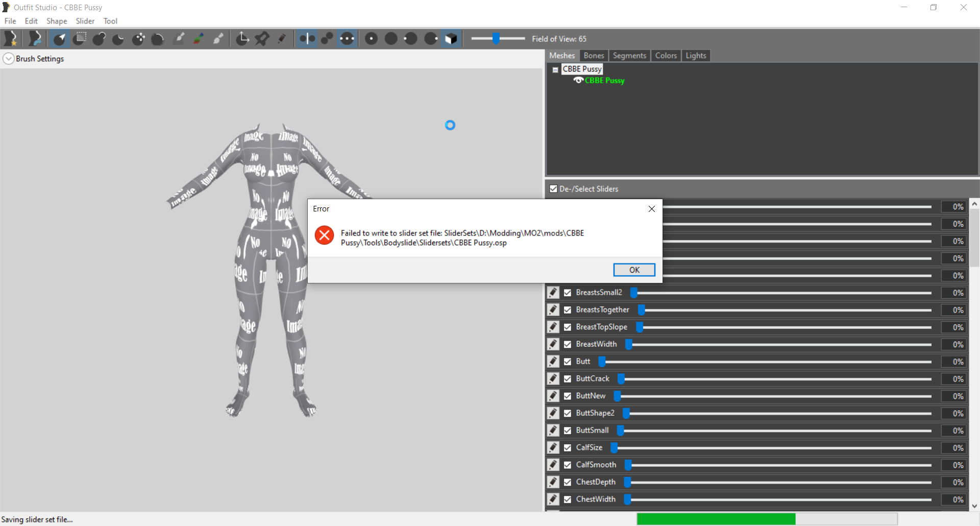This screenshot has width=980, height=526.
Task: Select the Inflate brush tool
Action: [99, 38]
